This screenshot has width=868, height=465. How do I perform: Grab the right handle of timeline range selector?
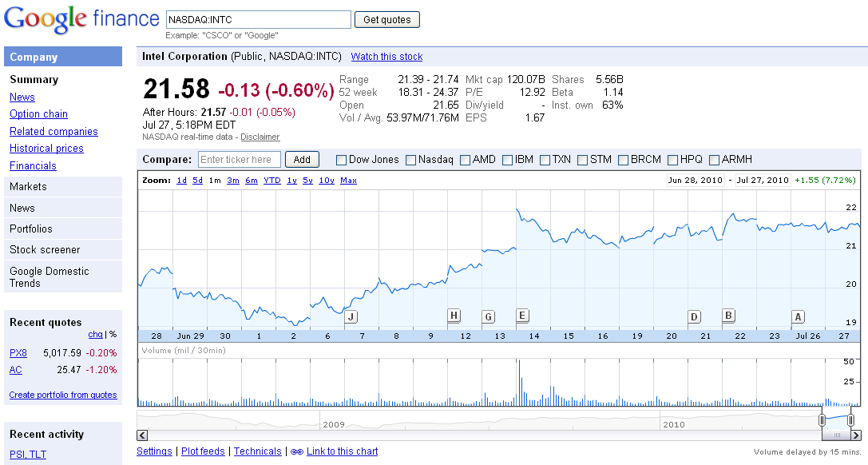click(851, 420)
